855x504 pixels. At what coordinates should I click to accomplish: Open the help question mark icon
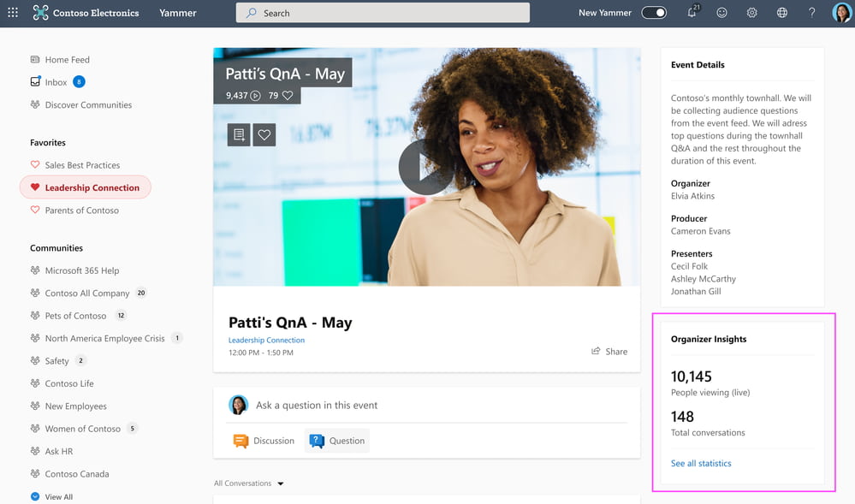(x=811, y=13)
